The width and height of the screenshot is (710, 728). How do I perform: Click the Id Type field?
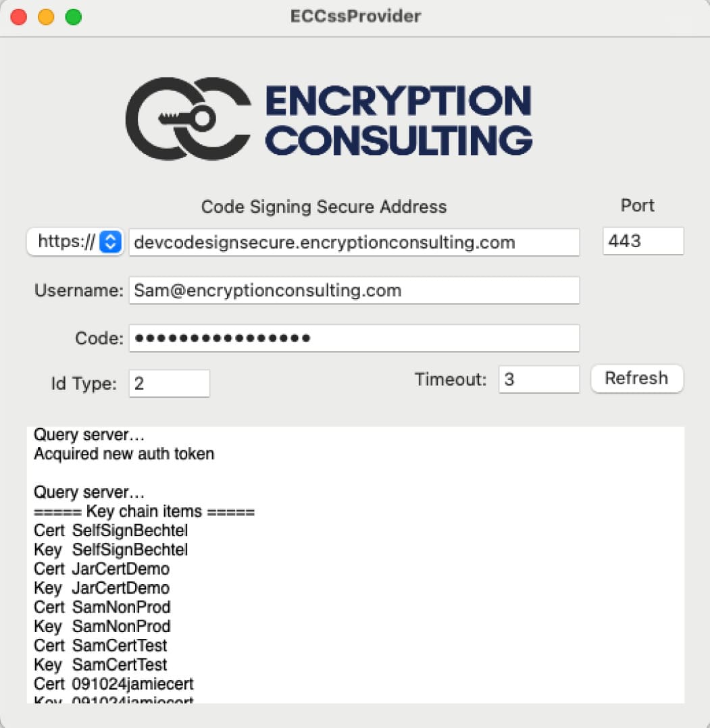click(x=169, y=384)
